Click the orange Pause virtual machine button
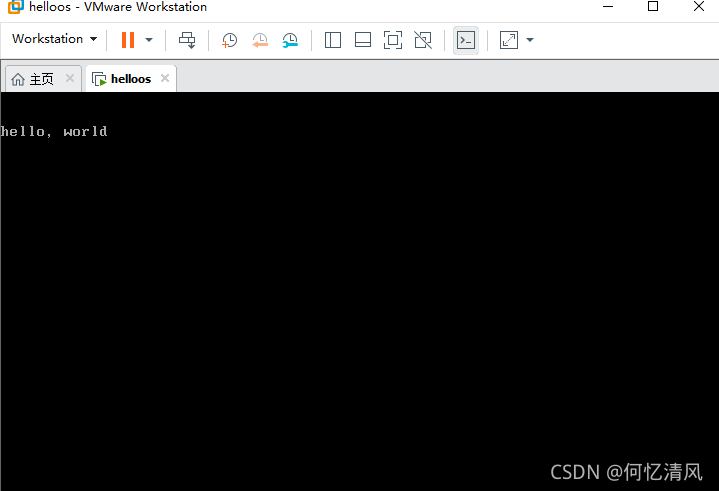The height and width of the screenshot is (491, 719). 128,40
